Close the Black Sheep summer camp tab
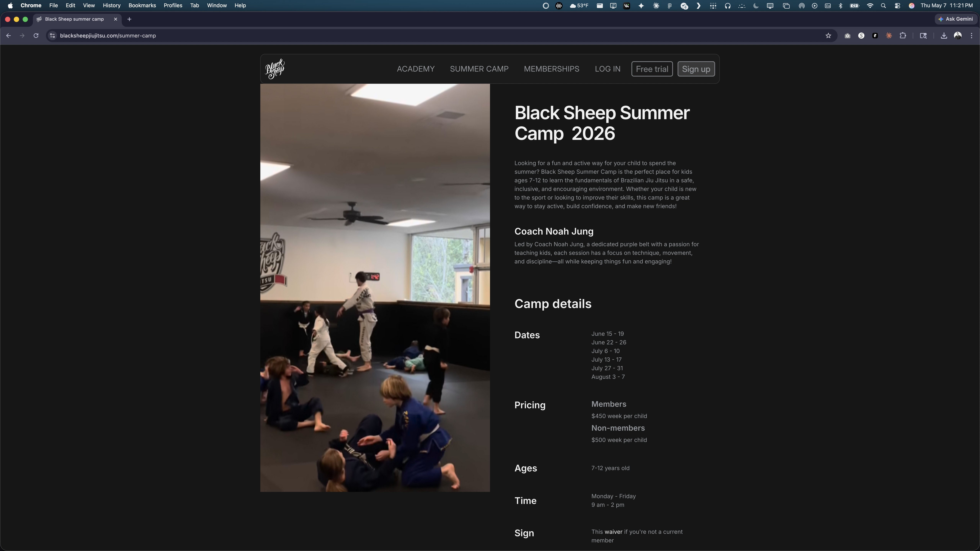 click(x=116, y=19)
